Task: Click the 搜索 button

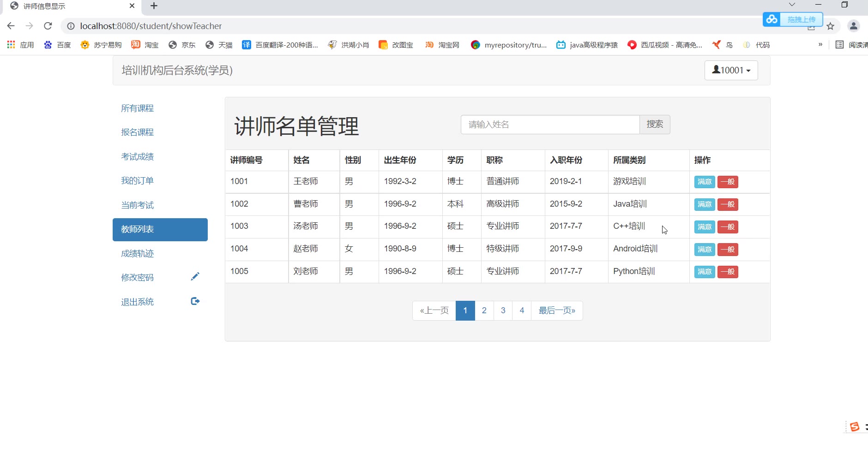Action: pos(654,125)
